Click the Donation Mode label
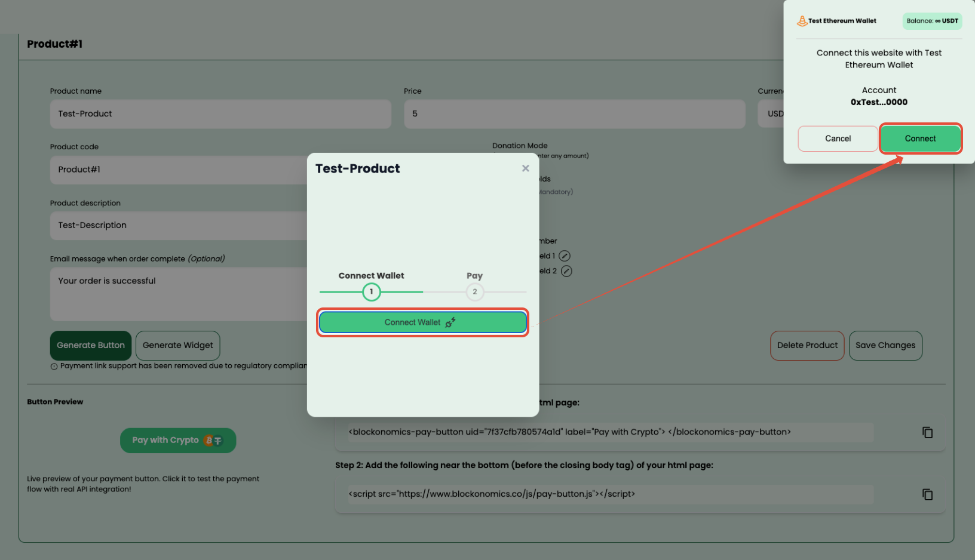This screenshot has height=560, width=975. [x=520, y=145]
